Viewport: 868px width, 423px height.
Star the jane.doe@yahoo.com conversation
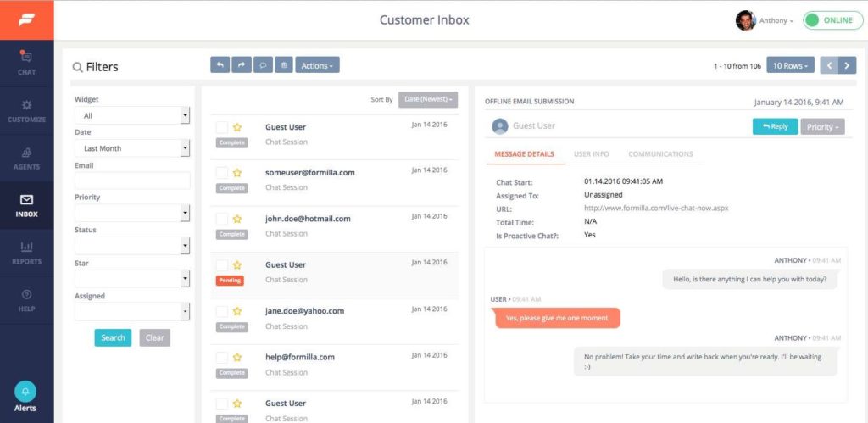pyautogui.click(x=237, y=311)
